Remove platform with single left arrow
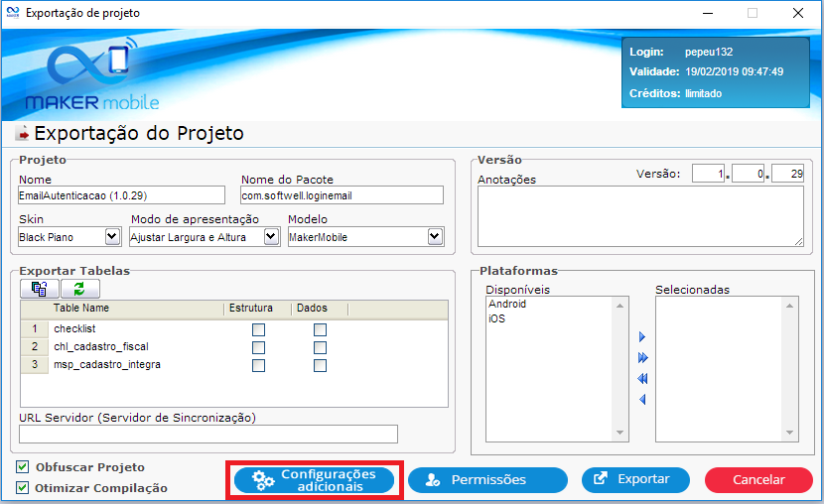The image size is (824, 504). pos(642,399)
